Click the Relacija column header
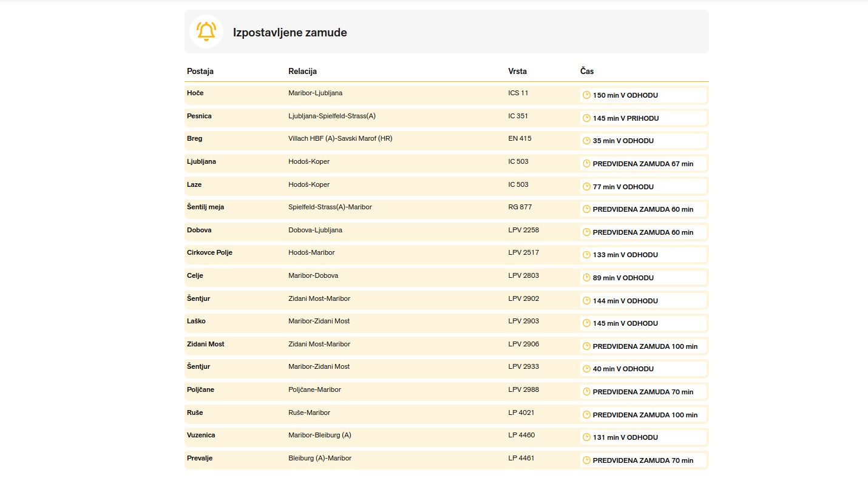The width and height of the screenshot is (868, 495). click(302, 72)
